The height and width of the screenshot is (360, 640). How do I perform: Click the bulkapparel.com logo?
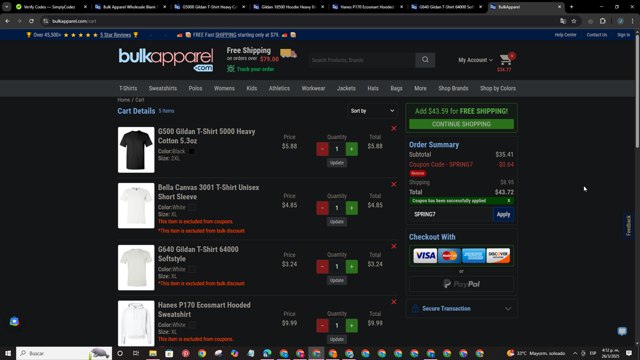166,60
